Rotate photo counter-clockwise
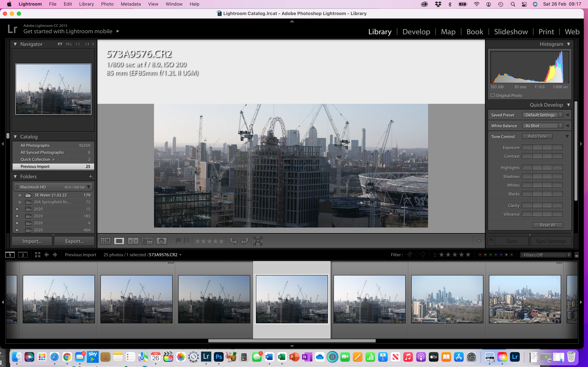 pyautogui.click(x=233, y=241)
